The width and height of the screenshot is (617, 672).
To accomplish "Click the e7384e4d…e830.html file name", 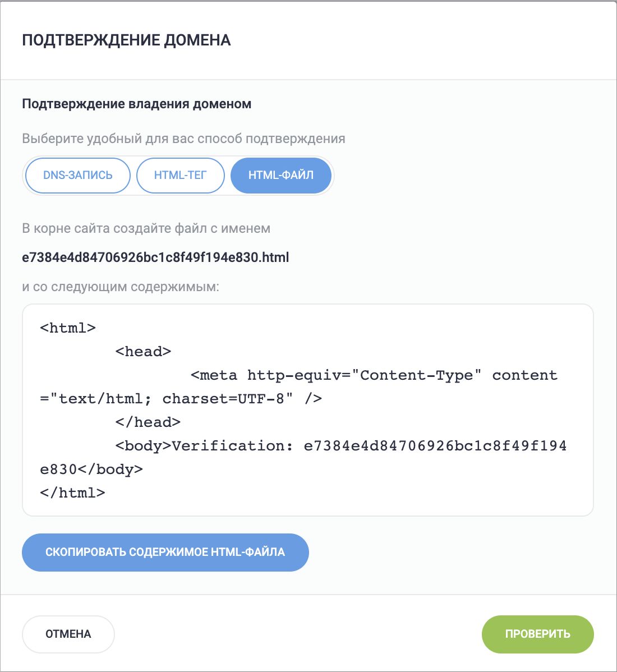I will pos(155,258).
